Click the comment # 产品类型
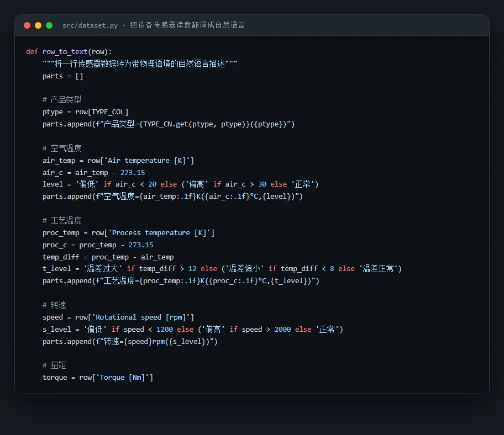504x435 pixels. coord(62,100)
